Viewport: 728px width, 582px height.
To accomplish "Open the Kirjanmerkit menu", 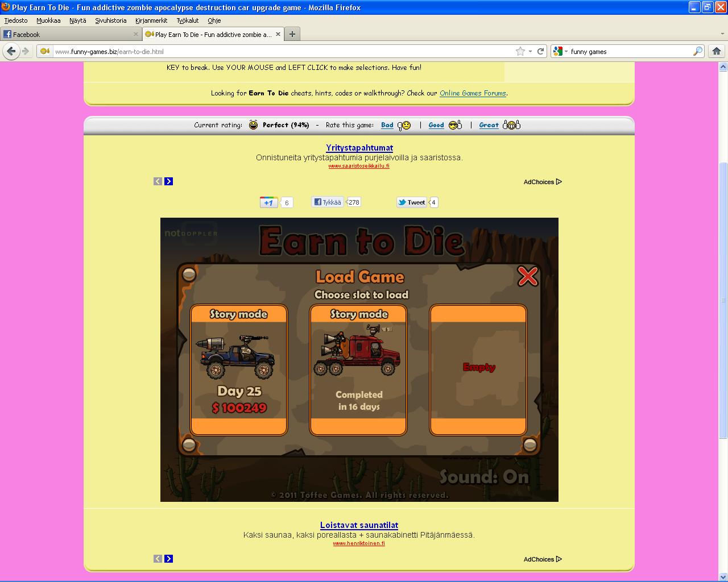I will point(151,20).
